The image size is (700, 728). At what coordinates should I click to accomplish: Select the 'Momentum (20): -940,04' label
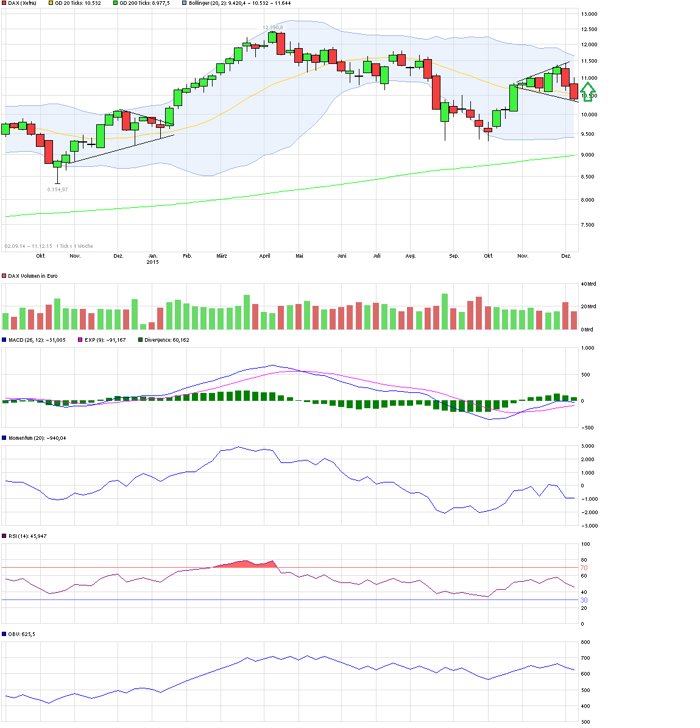click(x=37, y=438)
